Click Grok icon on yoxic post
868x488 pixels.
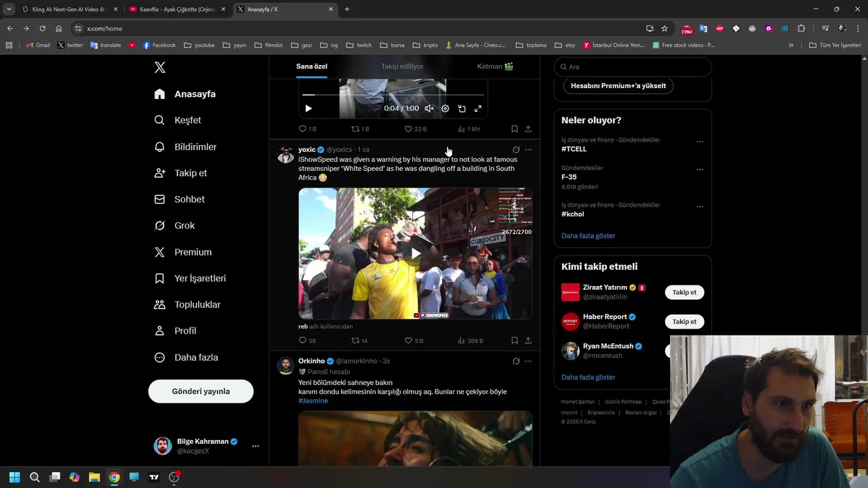coord(516,150)
